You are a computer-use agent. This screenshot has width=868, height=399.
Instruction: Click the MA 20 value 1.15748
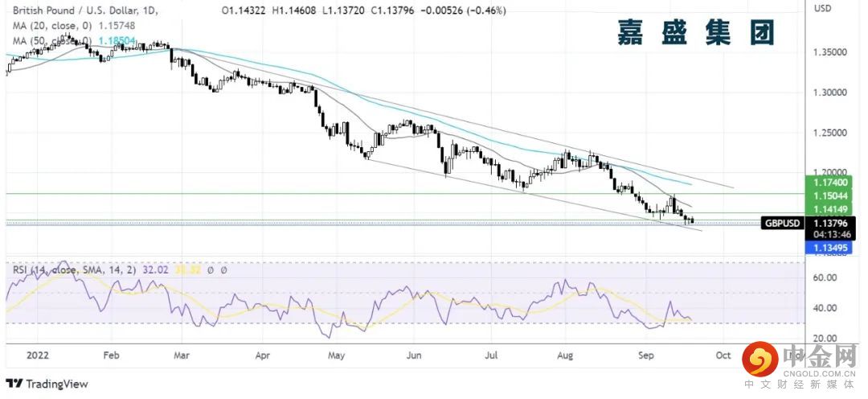(x=117, y=26)
